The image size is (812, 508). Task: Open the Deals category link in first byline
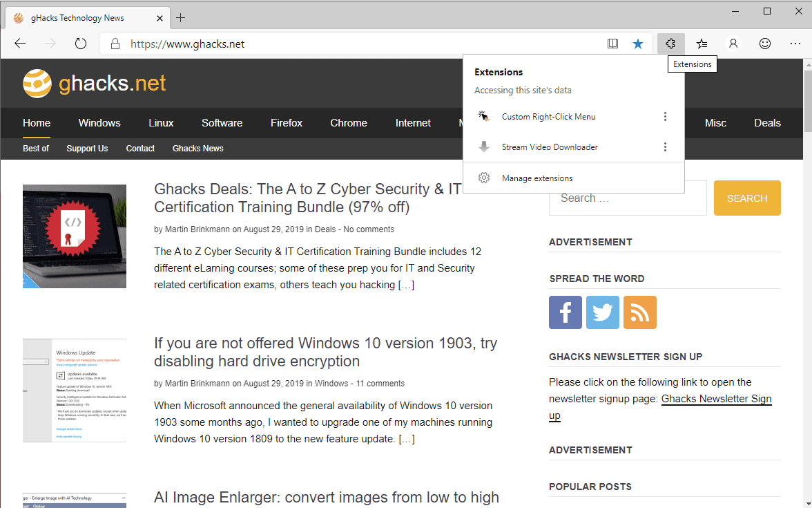pyautogui.click(x=325, y=229)
